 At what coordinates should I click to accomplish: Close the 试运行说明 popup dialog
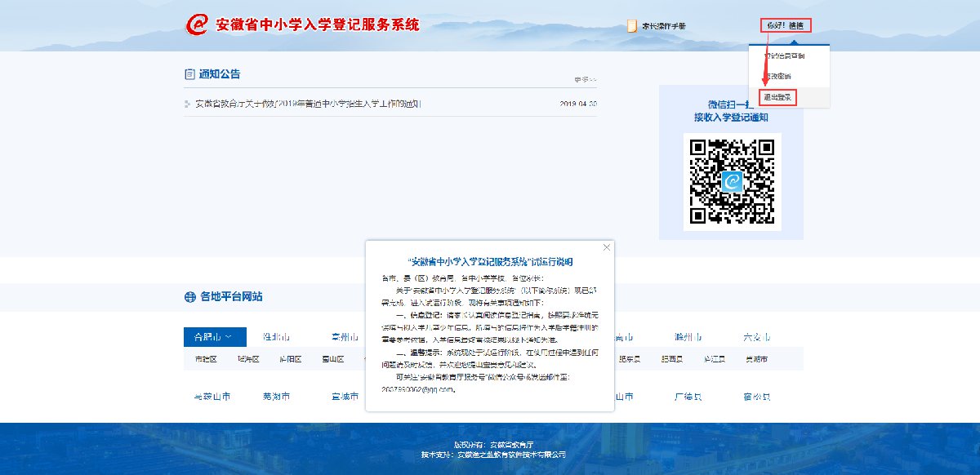pos(606,247)
